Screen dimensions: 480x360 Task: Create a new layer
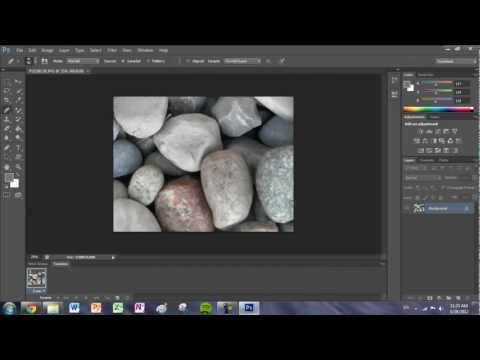pos(458,298)
